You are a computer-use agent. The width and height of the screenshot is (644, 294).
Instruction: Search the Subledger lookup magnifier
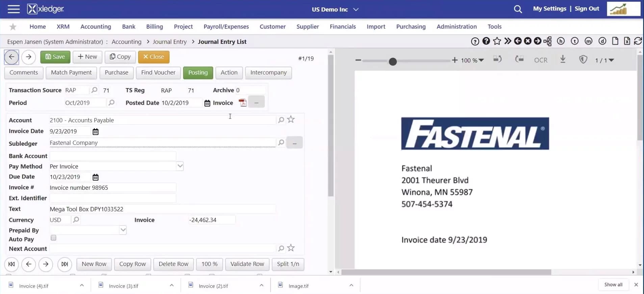coord(281,143)
